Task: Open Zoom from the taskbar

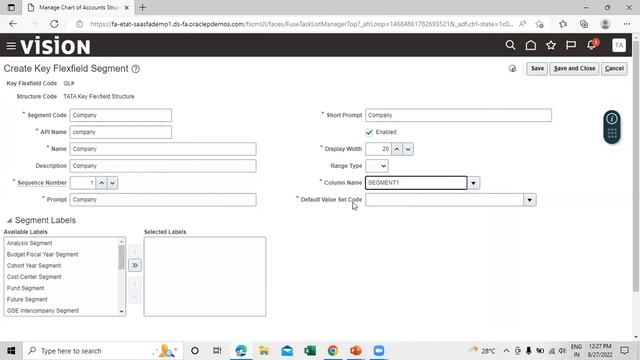Action: point(379,351)
